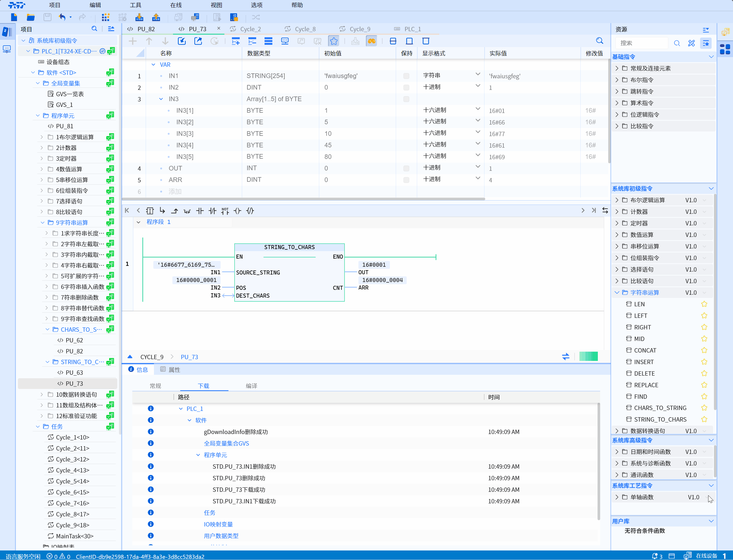Click the 全局变量集合GVS link in download log
Image resolution: width=733 pixels, height=560 pixels.
(226, 443)
